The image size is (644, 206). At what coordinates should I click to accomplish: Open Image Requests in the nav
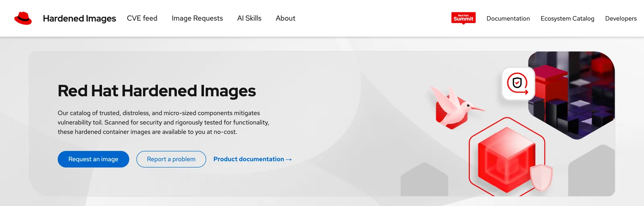pos(197,18)
